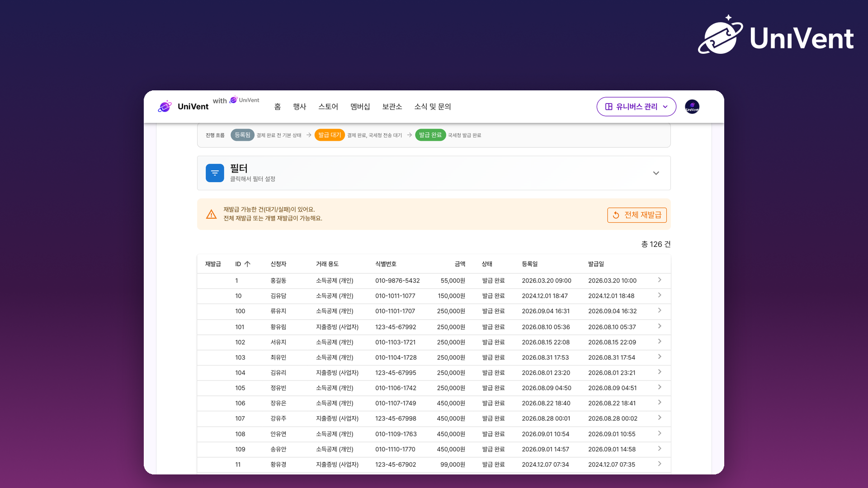Open the 멤버십 menu item

click(x=360, y=107)
